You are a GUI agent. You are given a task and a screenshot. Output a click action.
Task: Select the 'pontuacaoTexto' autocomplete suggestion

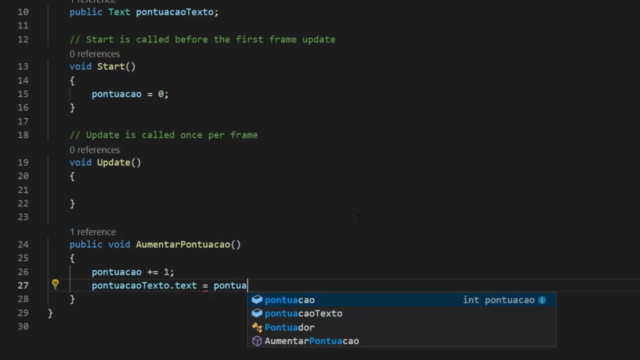tap(402, 313)
